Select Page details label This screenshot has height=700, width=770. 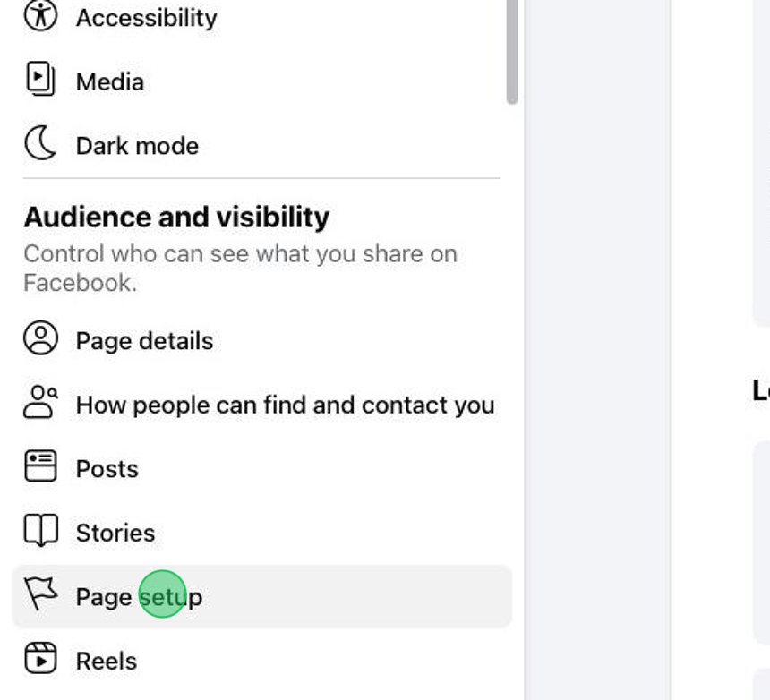pos(144,341)
